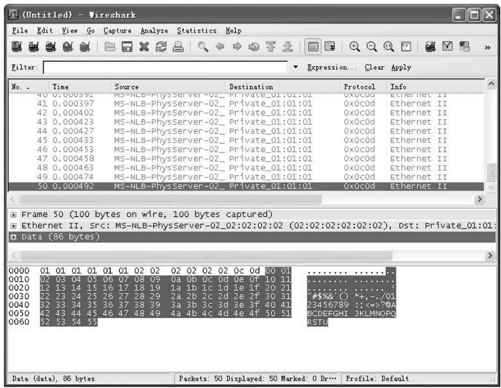Viewport: 501px width, 388px height.
Task: Clear the display filter
Action: 374,67
